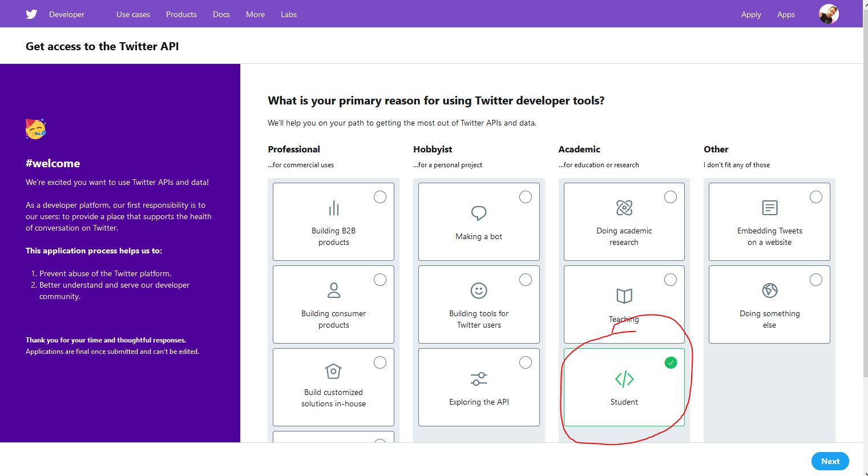868x476 pixels.
Task: Click the sliders icon for Exploring the API
Action: tap(479, 379)
